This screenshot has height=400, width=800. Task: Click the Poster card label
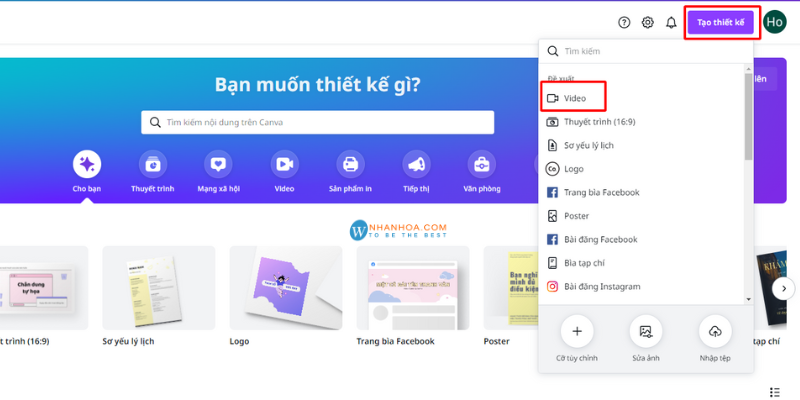point(496,341)
